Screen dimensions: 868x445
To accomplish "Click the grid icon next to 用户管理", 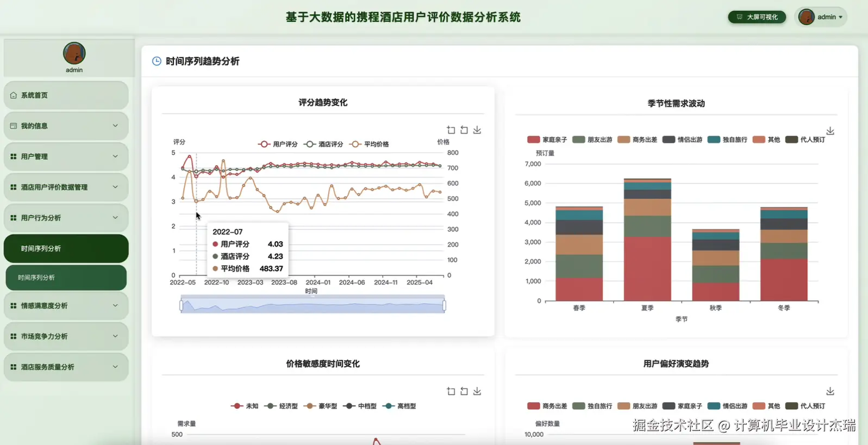I will click(14, 156).
